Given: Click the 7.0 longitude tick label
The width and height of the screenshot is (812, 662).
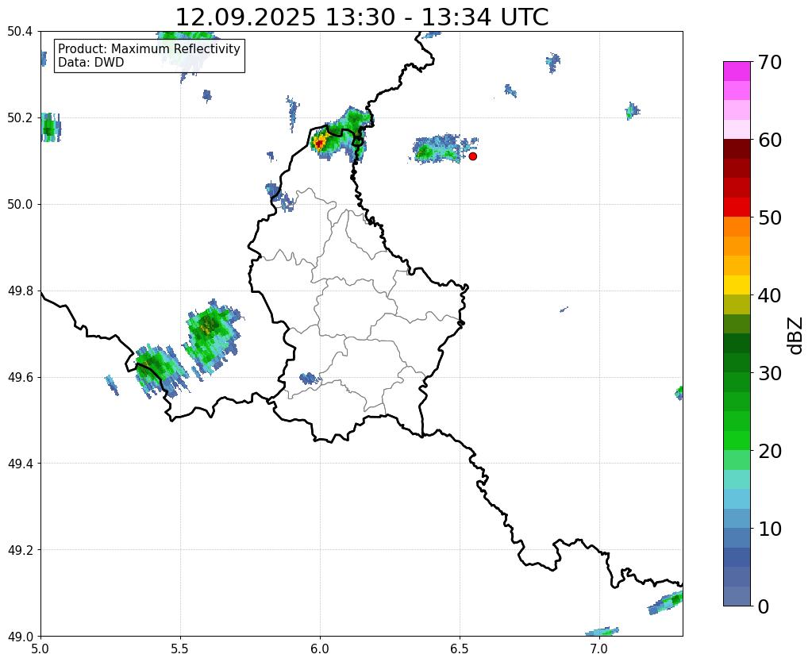Looking at the screenshot, I should tap(599, 649).
